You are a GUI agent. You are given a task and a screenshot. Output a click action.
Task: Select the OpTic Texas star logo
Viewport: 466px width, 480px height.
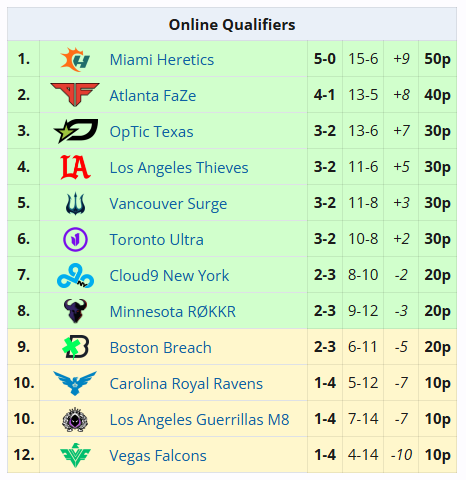coord(76,131)
